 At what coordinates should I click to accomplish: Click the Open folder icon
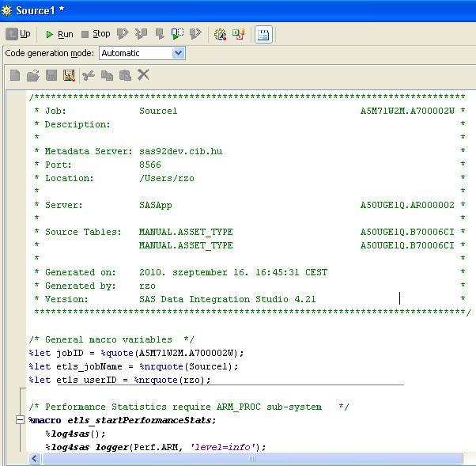tap(32, 75)
